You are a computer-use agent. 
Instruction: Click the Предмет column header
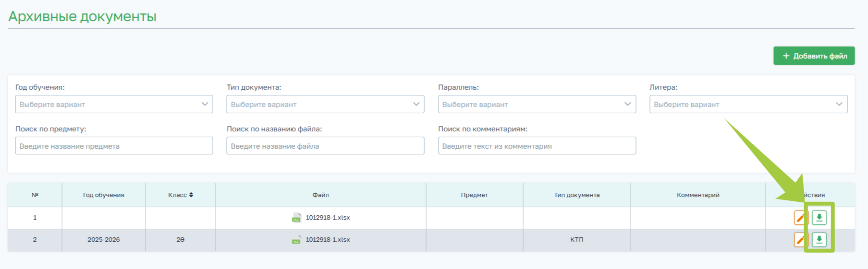coord(475,195)
